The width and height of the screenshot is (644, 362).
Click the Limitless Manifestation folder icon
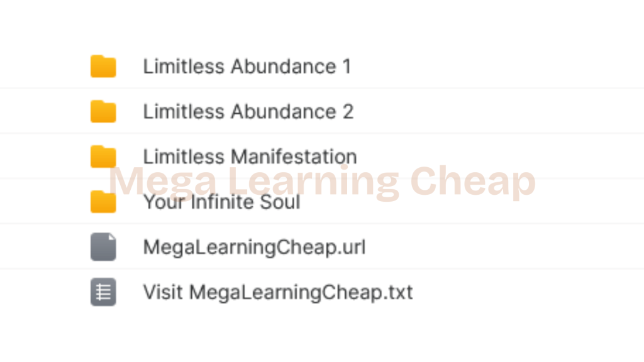[x=103, y=156]
